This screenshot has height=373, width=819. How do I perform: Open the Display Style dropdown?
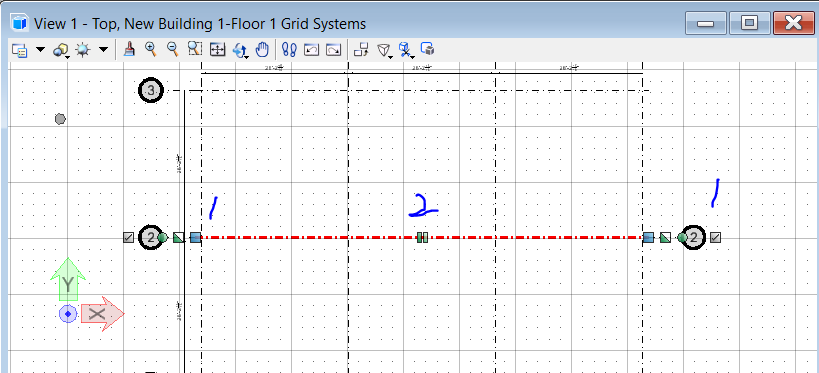pyautogui.click(x=61, y=50)
